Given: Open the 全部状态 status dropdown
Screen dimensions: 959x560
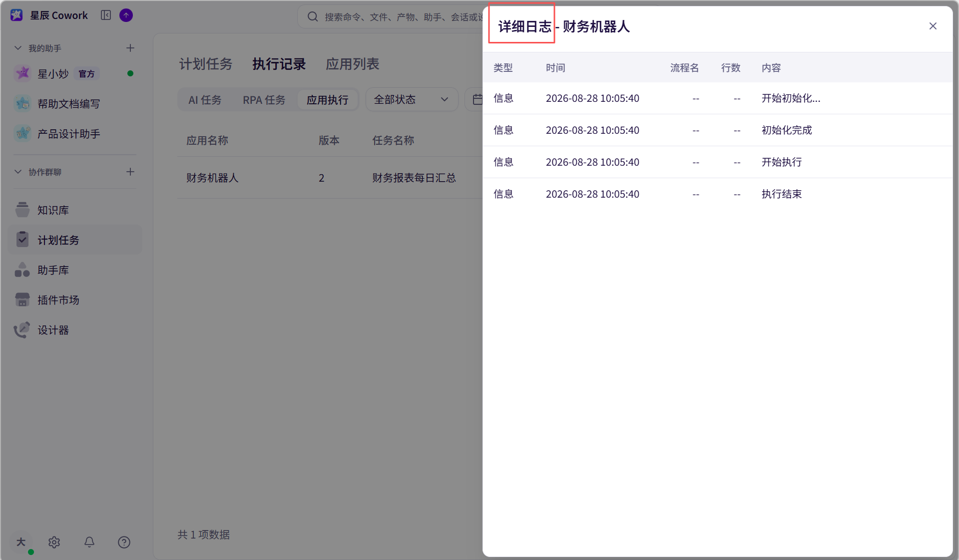Looking at the screenshot, I should click(x=412, y=100).
